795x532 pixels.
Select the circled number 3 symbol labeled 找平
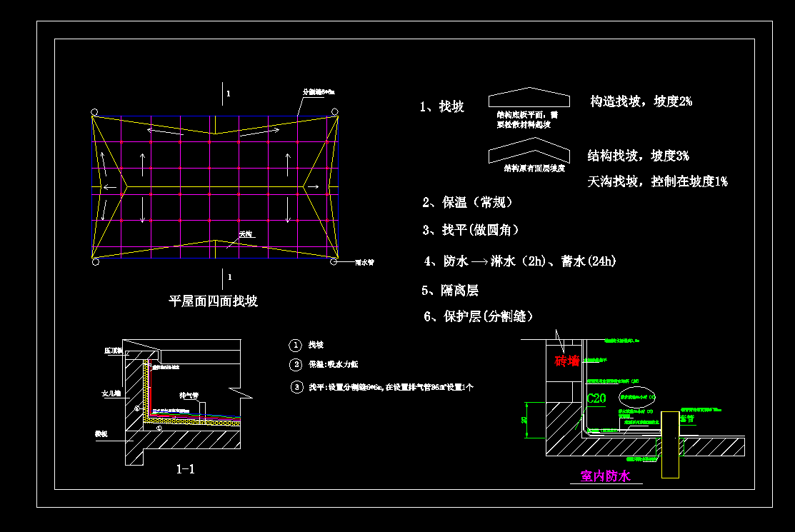click(x=296, y=388)
